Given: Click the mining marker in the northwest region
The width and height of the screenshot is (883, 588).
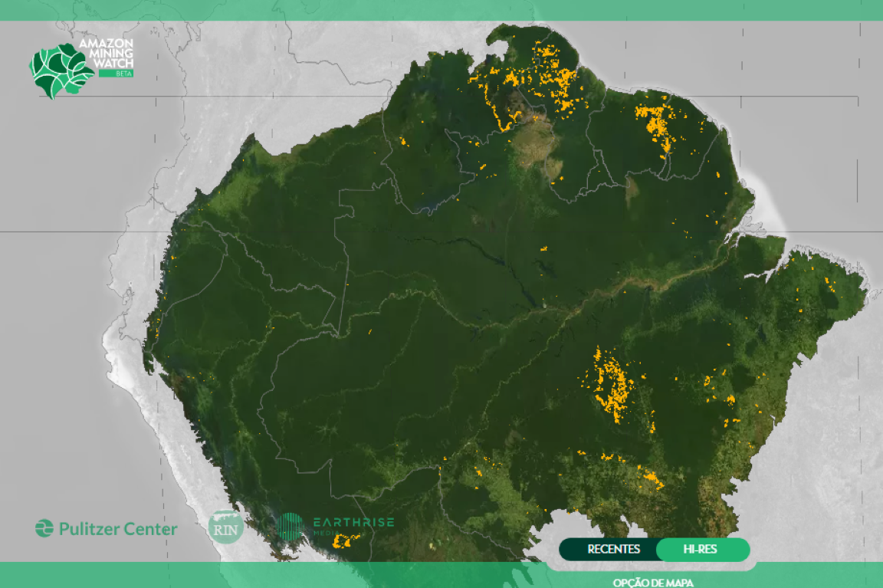Looking at the screenshot, I should (402, 141).
